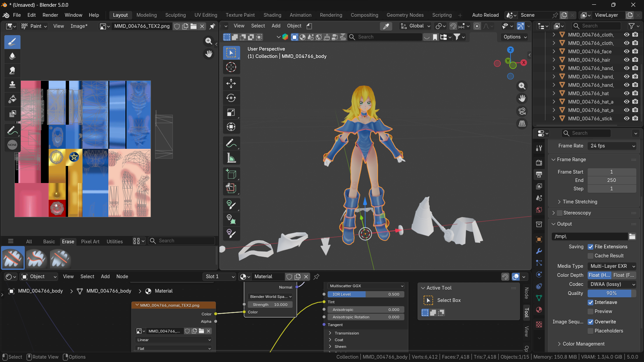Toggle camera view in viewport
644x362 pixels.
coord(522,111)
